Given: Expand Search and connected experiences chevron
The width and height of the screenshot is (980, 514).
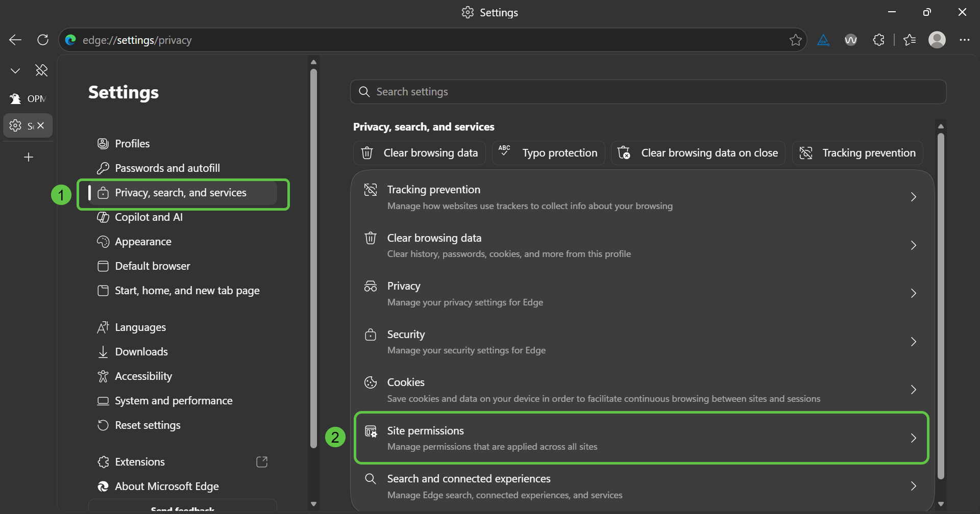Looking at the screenshot, I should tap(914, 486).
